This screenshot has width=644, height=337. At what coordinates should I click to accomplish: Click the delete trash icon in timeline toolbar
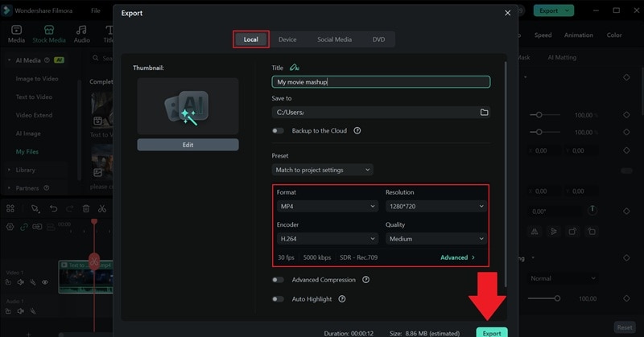coord(86,208)
